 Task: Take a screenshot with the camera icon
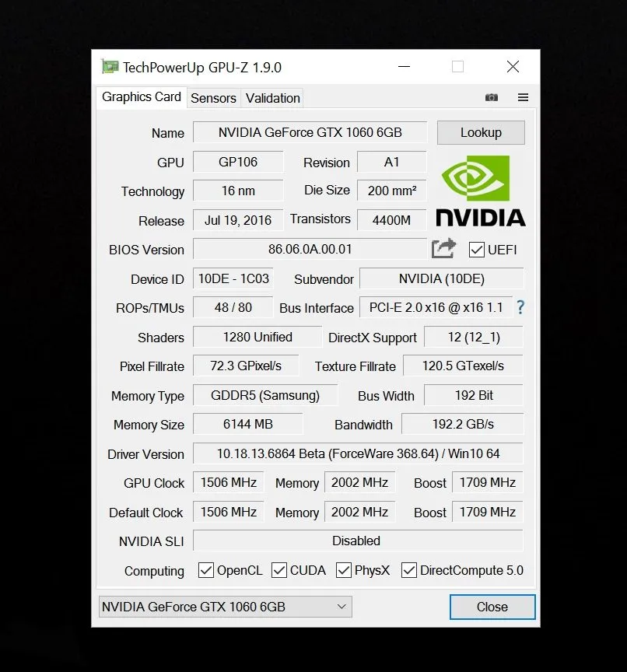(491, 97)
